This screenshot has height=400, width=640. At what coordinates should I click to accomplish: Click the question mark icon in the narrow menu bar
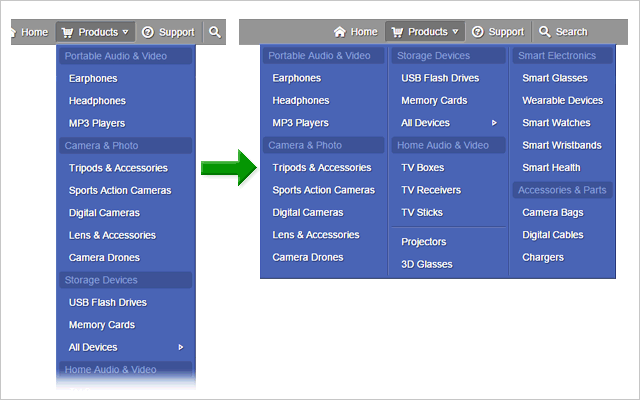[148, 32]
